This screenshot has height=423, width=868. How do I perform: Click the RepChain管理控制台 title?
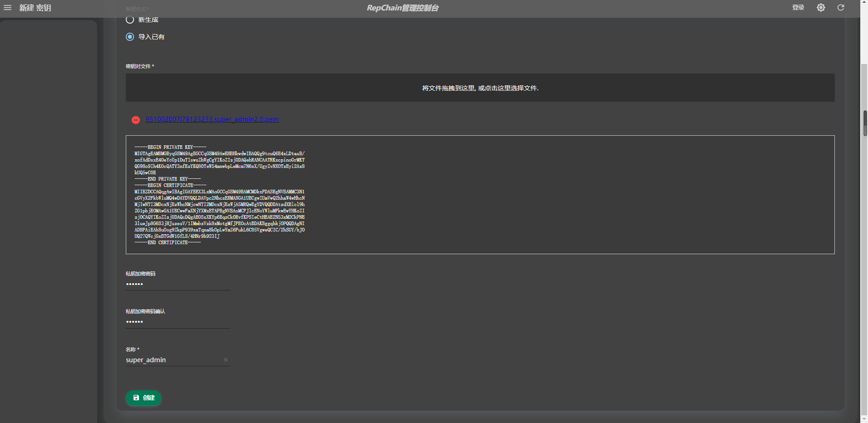[402, 8]
